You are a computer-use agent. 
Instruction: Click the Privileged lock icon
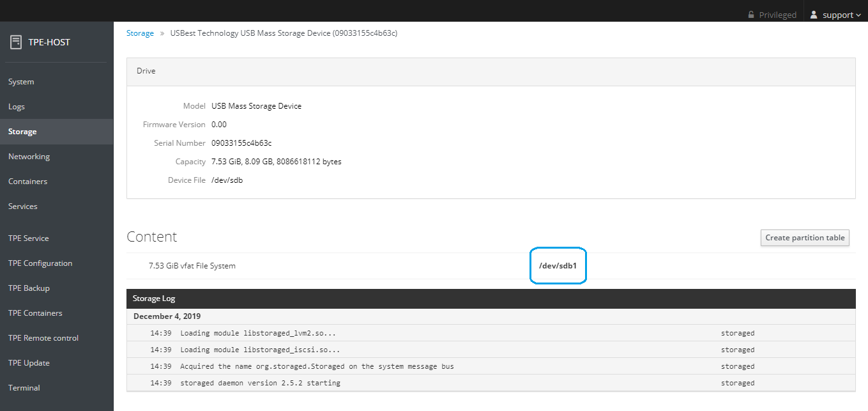[751, 15]
